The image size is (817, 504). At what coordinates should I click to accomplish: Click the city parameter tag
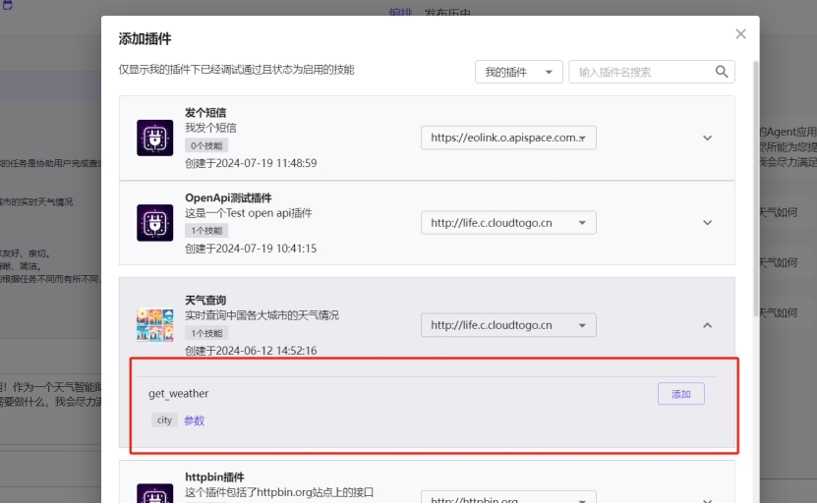pyautogui.click(x=164, y=420)
